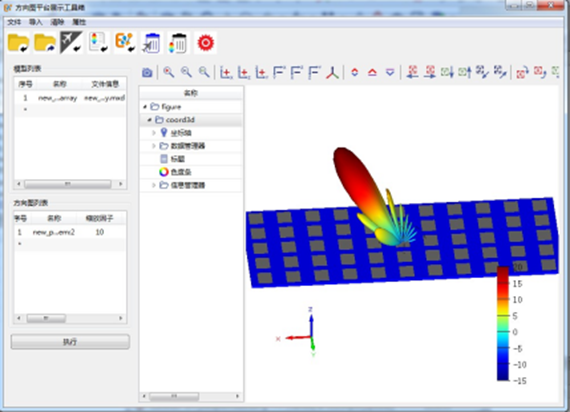Image resolution: width=570 pixels, height=412 pixels.
Task: Click the trash icon with airplane
Action: click(x=151, y=43)
